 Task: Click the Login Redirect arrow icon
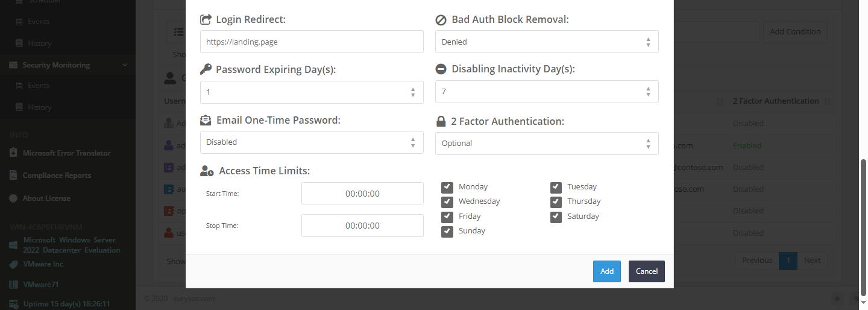point(206,19)
